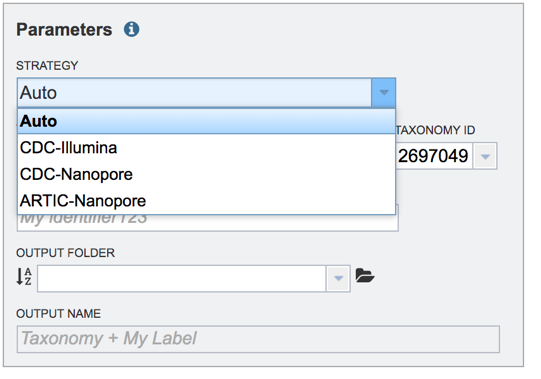Select ARTIC-Nanopore from the list
Viewport: 541px width, 379px height.
pyautogui.click(x=206, y=201)
